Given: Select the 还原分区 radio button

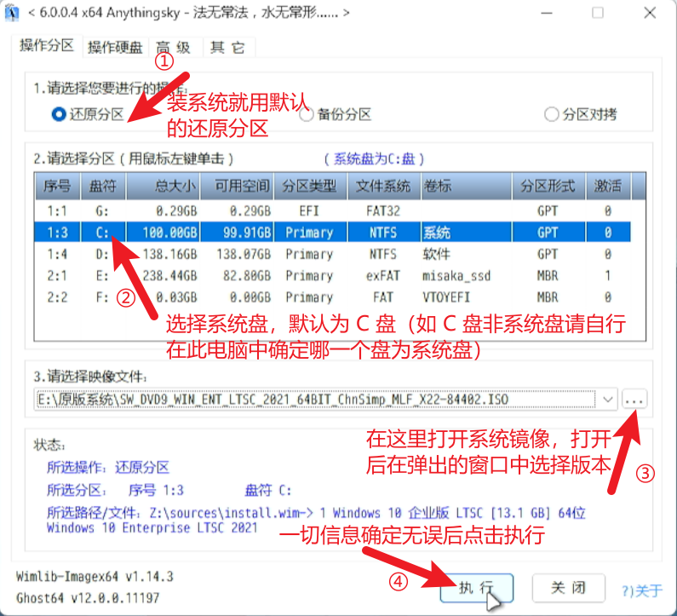Looking at the screenshot, I should (59, 114).
